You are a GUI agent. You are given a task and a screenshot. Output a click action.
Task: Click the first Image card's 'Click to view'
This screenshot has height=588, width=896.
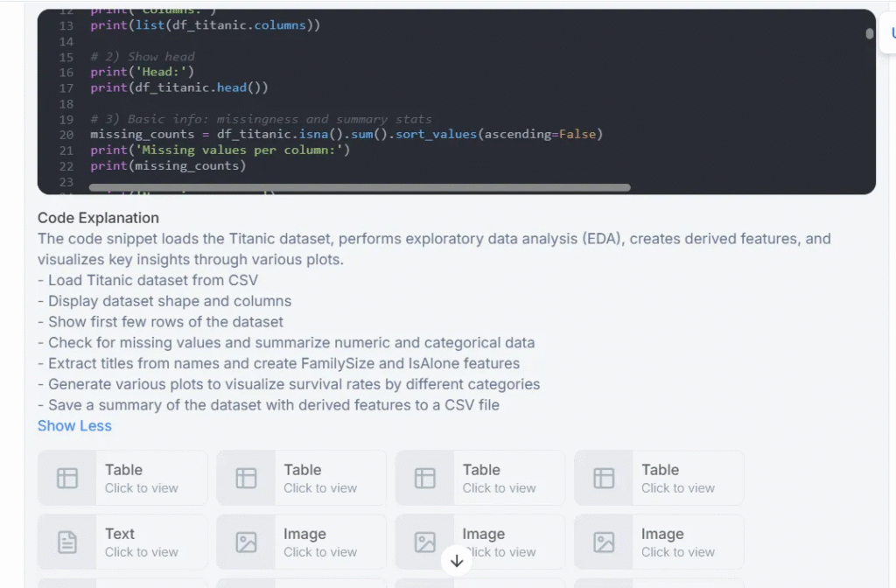coord(320,552)
